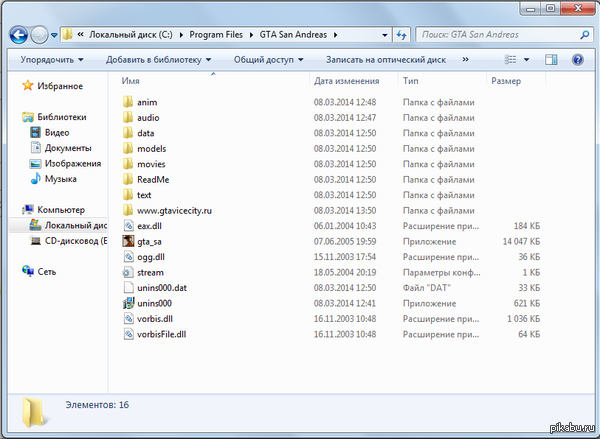Sort by the Имя column header
The height and width of the screenshot is (439, 600).
130,80
